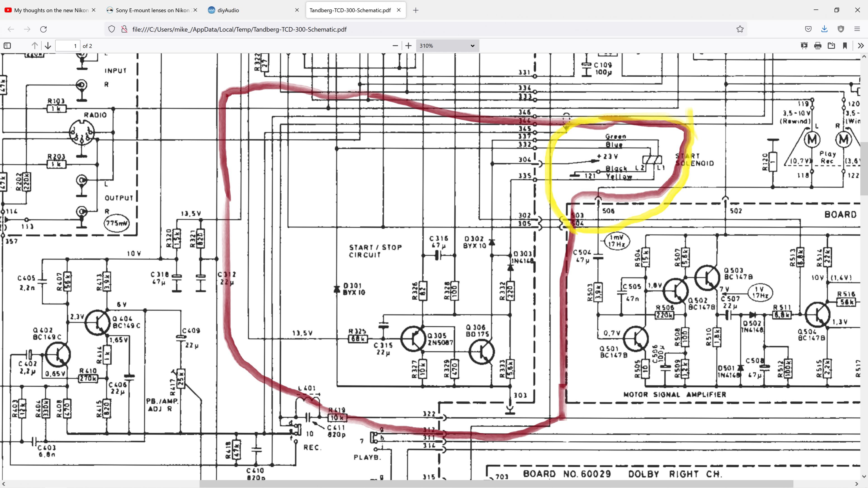This screenshot has height=488, width=868.
Task: Click the horizontal scrollbar thumb
Action: pyautogui.click(x=496, y=484)
